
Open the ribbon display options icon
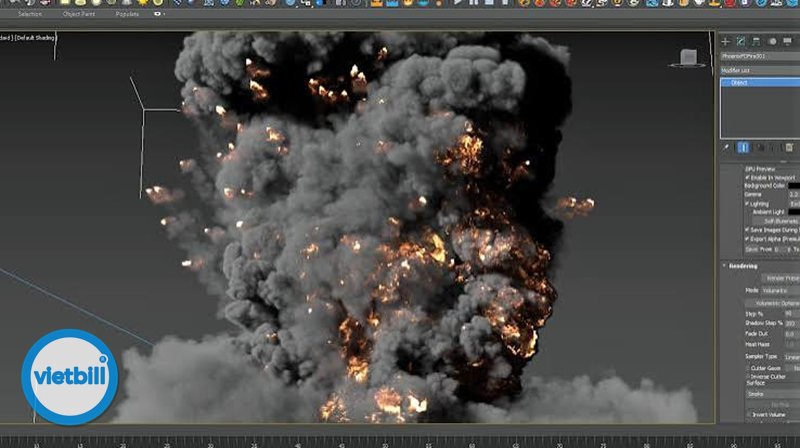click(159, 14)
